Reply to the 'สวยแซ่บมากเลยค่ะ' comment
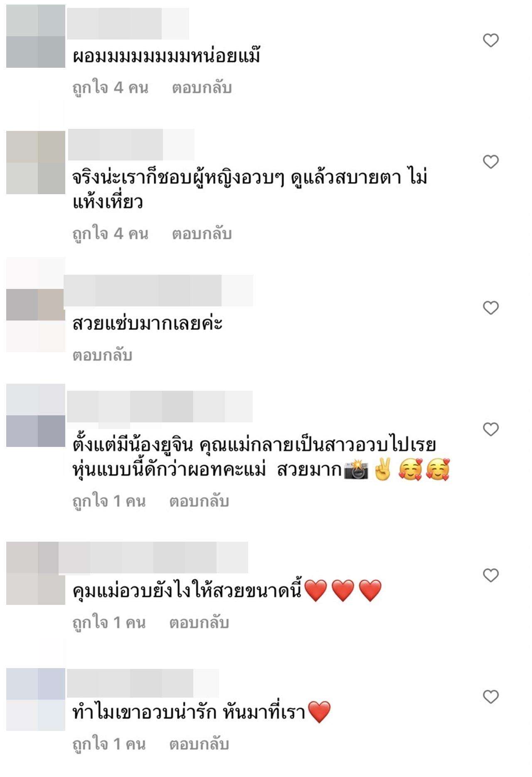The height and width of the screenshot is (777, 532). pos(102,355)
